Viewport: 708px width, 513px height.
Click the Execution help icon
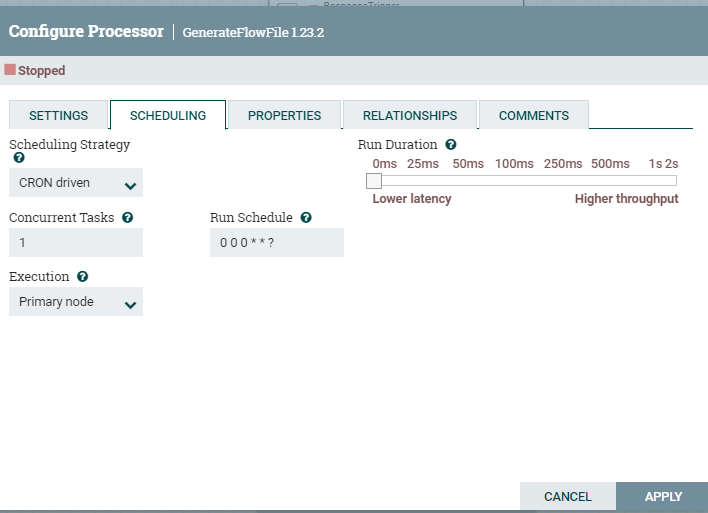click(82, 276)
